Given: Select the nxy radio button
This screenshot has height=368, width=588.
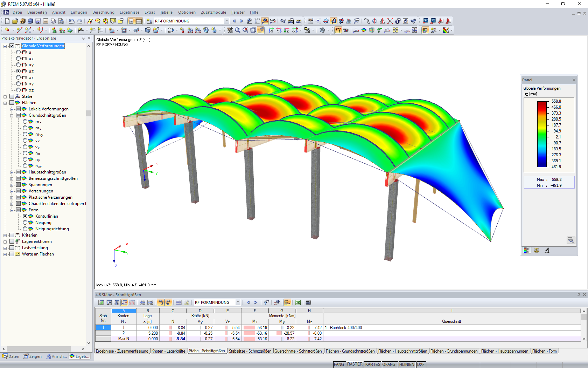Looking at the screenshot, I should coord(25,166).
